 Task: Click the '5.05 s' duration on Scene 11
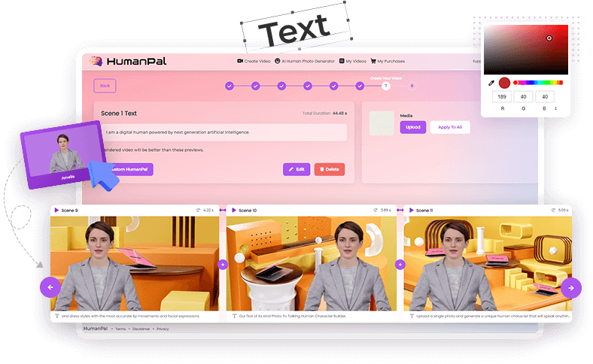[x=563, y=210]
